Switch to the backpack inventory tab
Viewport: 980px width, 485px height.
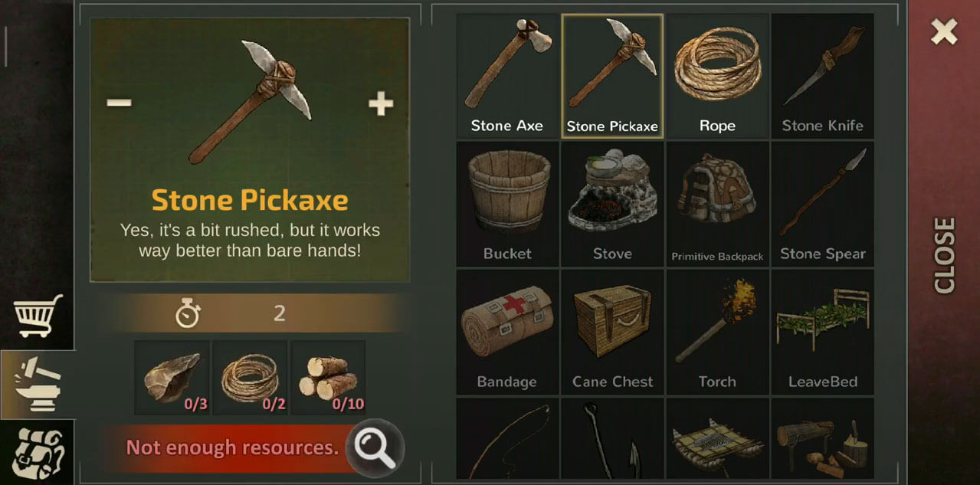[38, 452]
